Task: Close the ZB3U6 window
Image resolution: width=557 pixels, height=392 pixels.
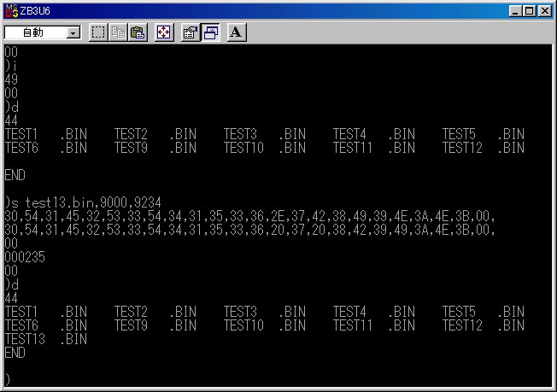Action: tap(544, 11)
